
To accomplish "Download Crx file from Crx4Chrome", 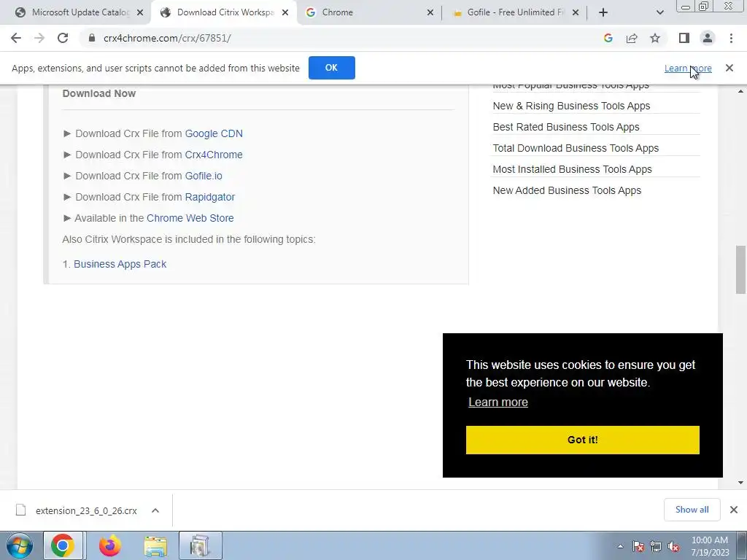I will pos(214,155).
